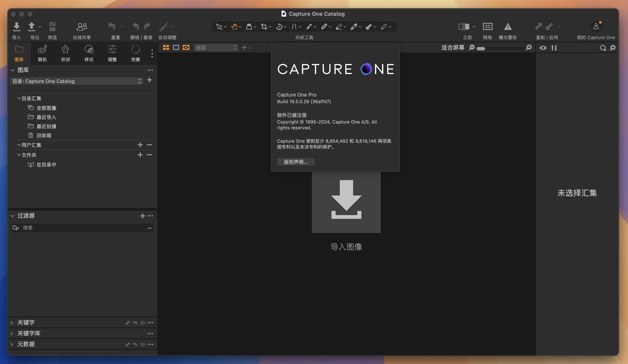
Task: Switch to the 调整 Adjust tool tab
Action: (x=112, y=53)
